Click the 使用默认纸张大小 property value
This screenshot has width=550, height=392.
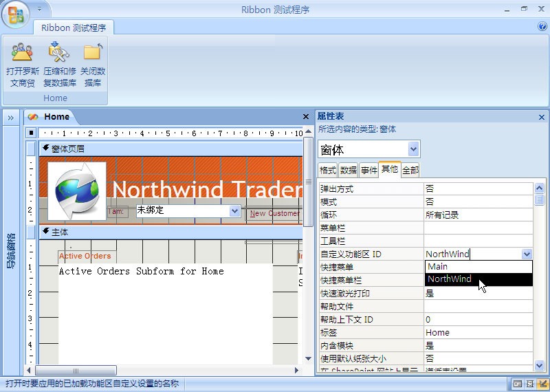click(478, 359)
